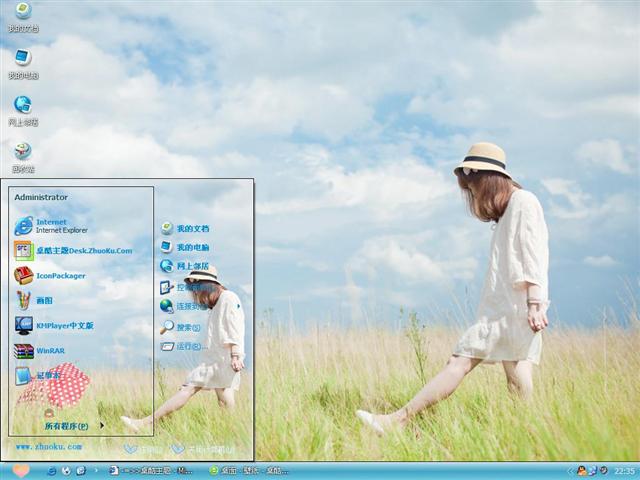
Task: Click the 关闭计算机 shut down button
Action: click(x=203, y=449)
